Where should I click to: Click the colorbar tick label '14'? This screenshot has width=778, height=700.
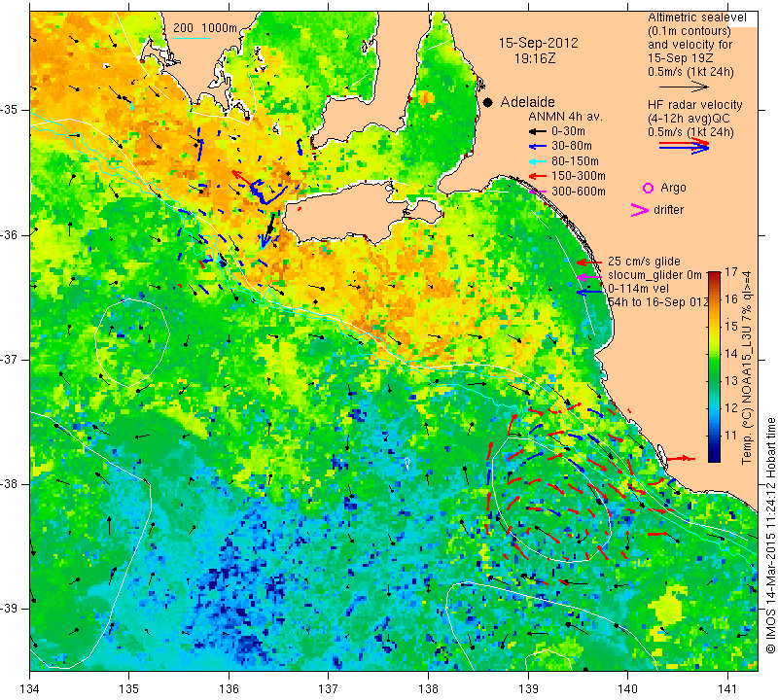pyautogui.click(x=731, y=354)
